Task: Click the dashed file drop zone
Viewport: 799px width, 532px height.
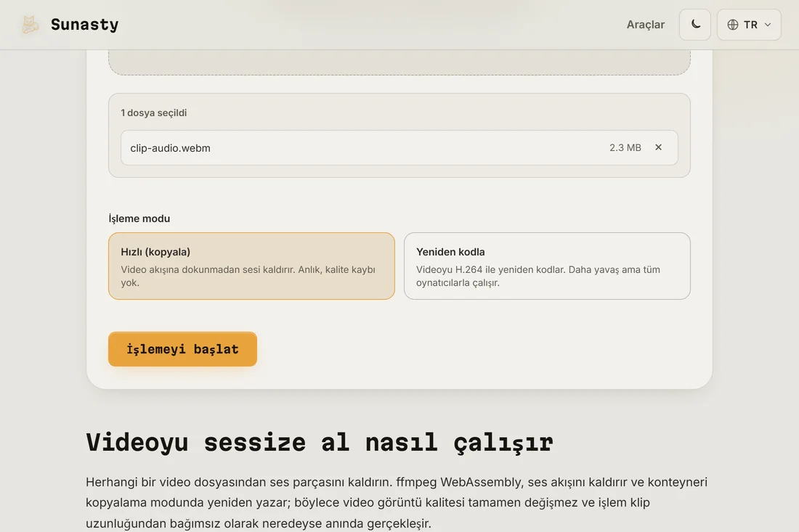Action: (399, 62)
